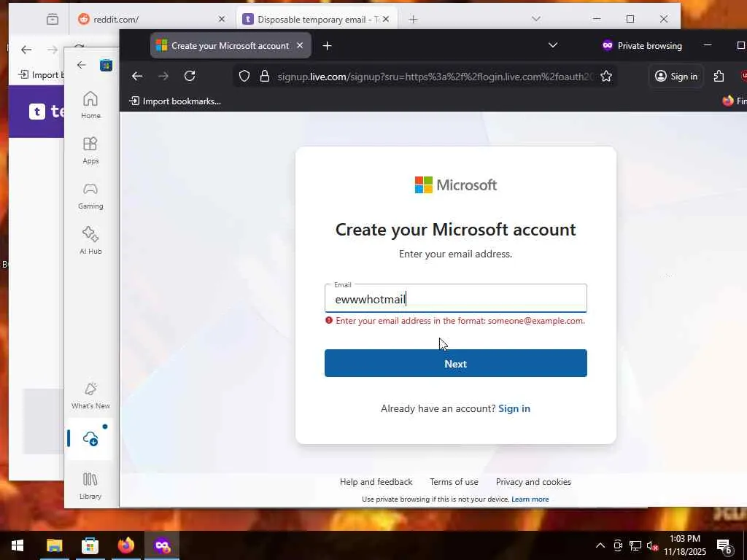Image resolution: width=747 pixels, height=560 pixels.
Task: Open File Explorer from the taskbar
Action: (x=54, y=545)
